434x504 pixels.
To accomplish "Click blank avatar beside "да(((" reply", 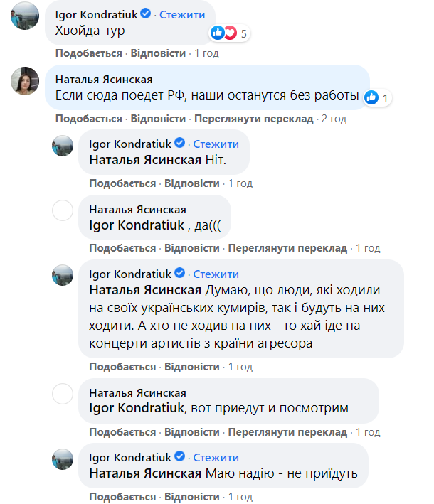I will coord(64,211).
